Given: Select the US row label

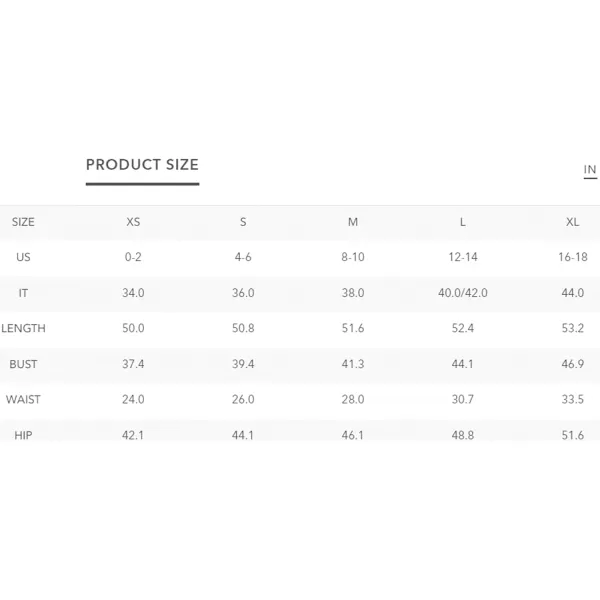Looking at the screenshot, I should click(x=23, y=257).
